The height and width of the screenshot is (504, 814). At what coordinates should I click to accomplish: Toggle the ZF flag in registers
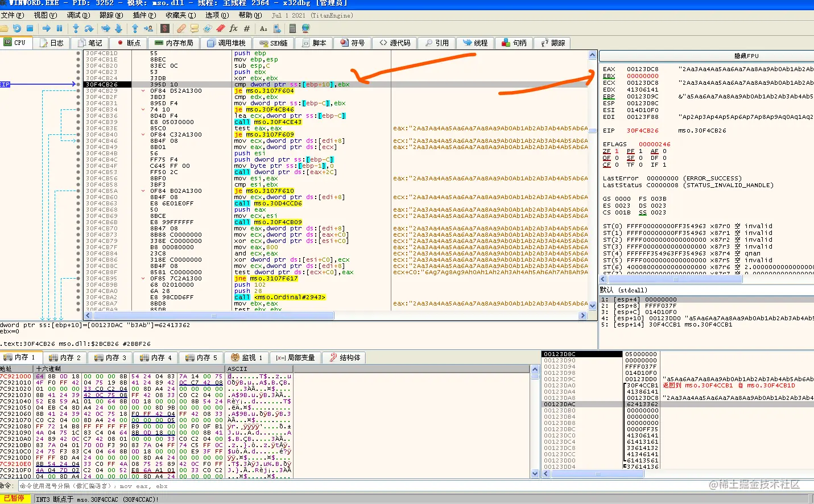[x=610, y=151]
